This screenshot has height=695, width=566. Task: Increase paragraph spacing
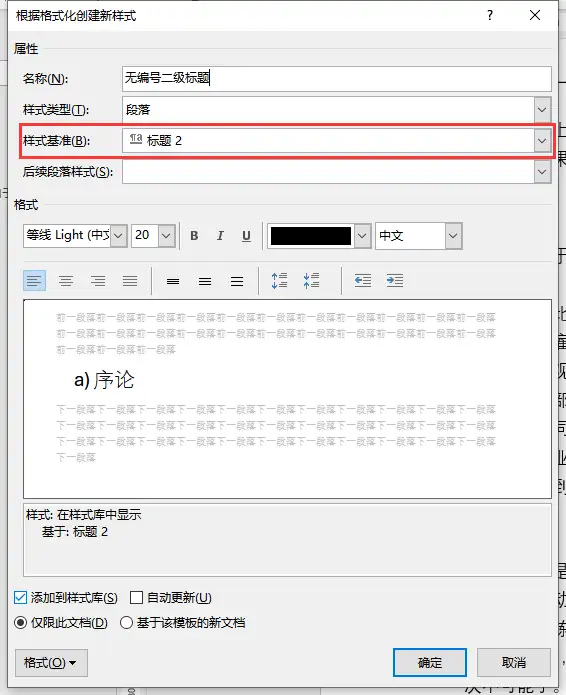279,281
